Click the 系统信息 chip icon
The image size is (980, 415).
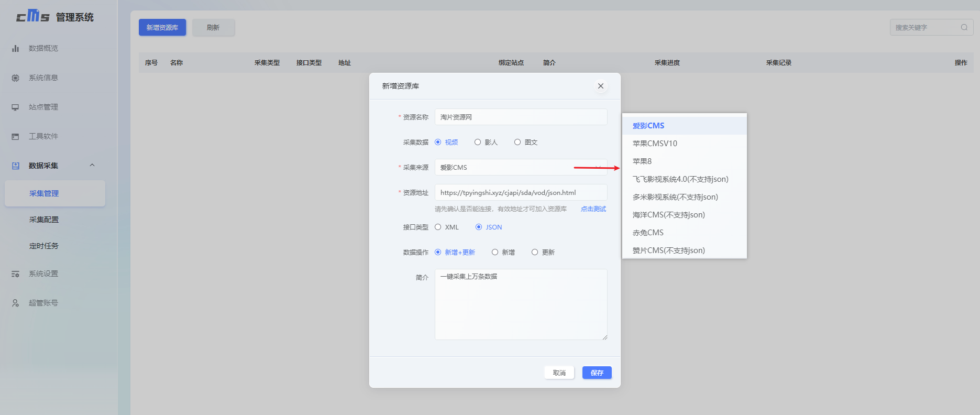point(15,78)
